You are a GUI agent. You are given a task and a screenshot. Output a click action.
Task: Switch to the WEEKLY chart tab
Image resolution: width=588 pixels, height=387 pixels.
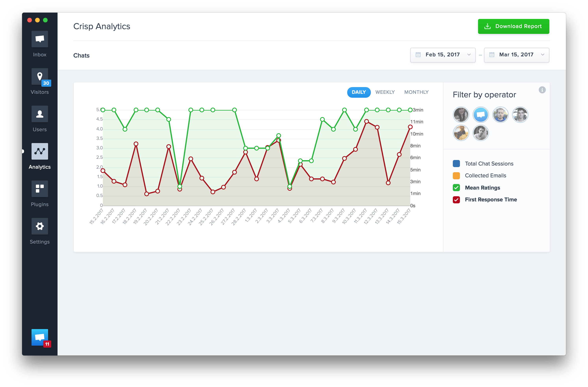point(385,92)
